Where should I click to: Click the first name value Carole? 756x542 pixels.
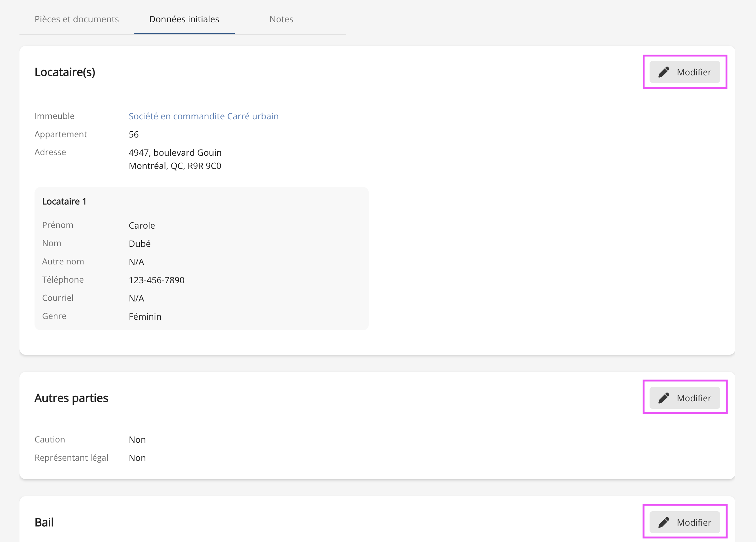point(142,225)
